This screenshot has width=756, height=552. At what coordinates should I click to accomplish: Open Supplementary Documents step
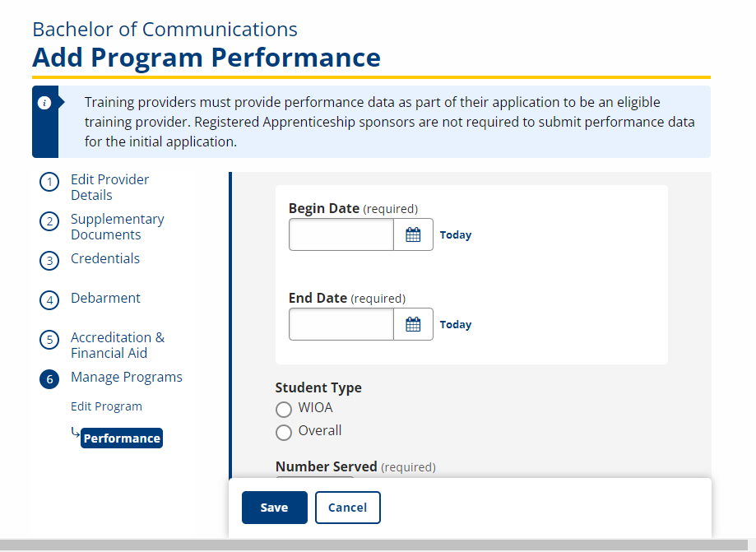point(117,227)
